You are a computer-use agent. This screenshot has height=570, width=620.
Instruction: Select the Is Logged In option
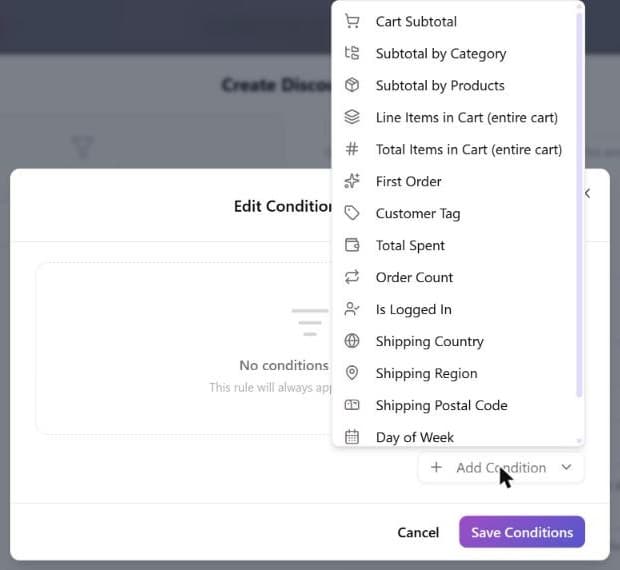point(455,310)
